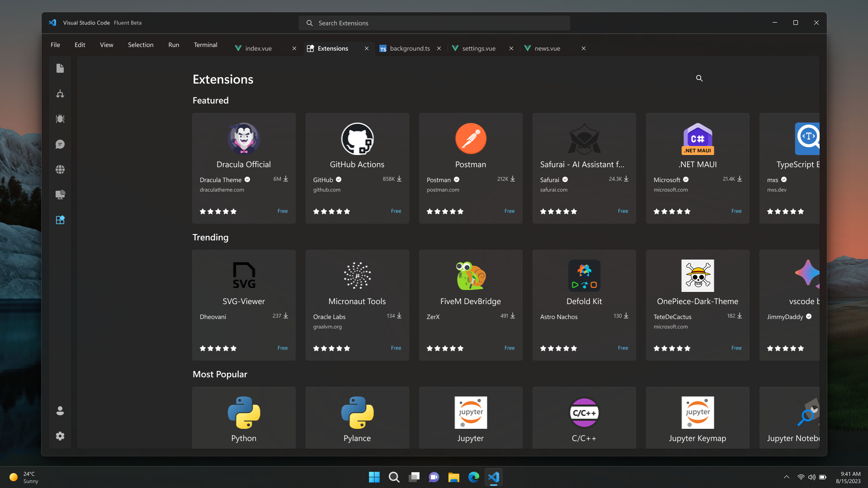Click Free on the Postman card
868x488 pixels.
tap(509, 211)
